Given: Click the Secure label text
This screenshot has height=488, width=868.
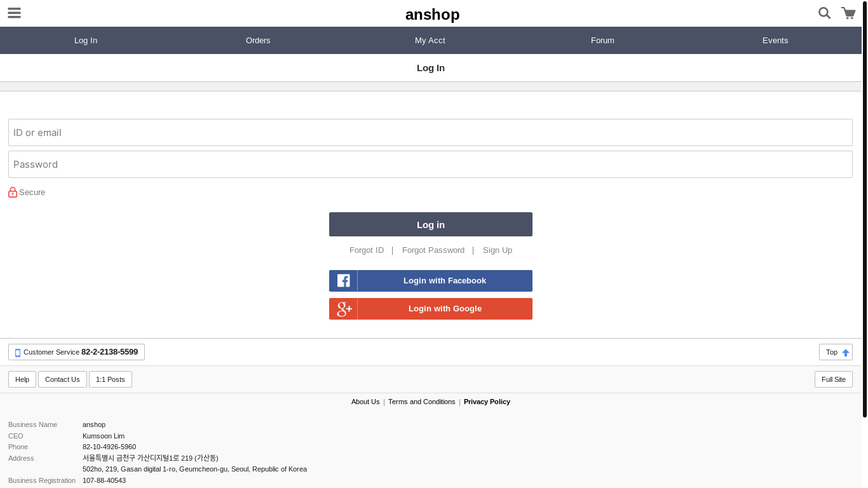Looking at the screenshot, I should (32, 193).
